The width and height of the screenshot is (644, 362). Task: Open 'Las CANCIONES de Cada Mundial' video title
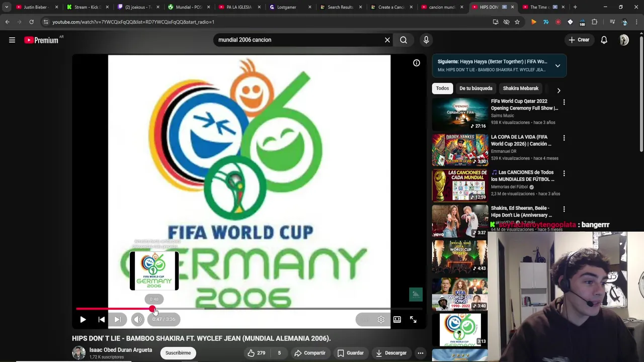(x=523, y=175)
